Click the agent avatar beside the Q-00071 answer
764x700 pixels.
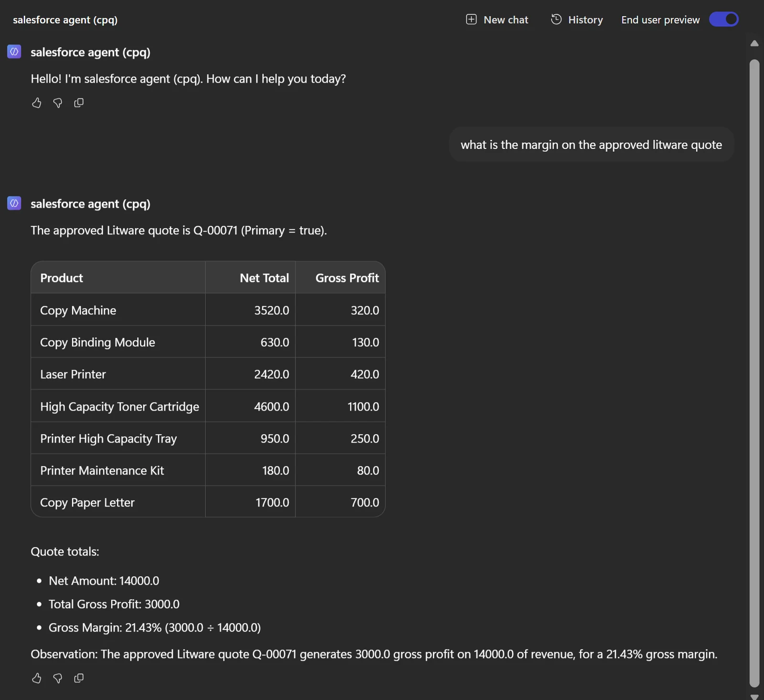tap(14, 203)
